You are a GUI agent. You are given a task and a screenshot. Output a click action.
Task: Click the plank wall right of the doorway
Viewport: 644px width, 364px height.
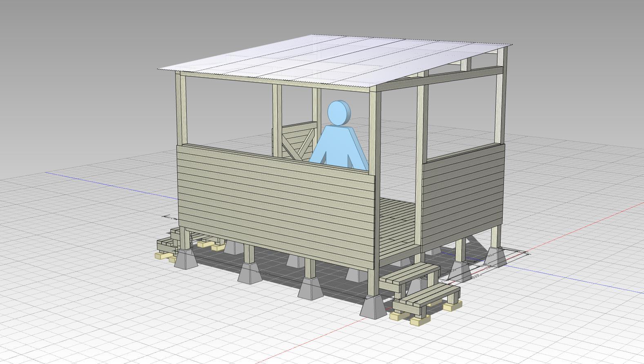[x=463, y=198]
